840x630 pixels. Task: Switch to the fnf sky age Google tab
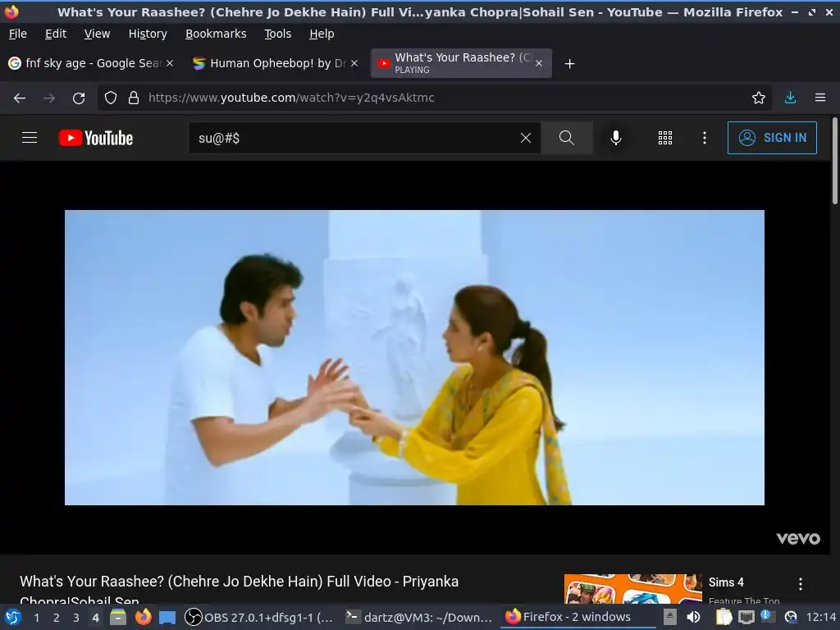91,63
